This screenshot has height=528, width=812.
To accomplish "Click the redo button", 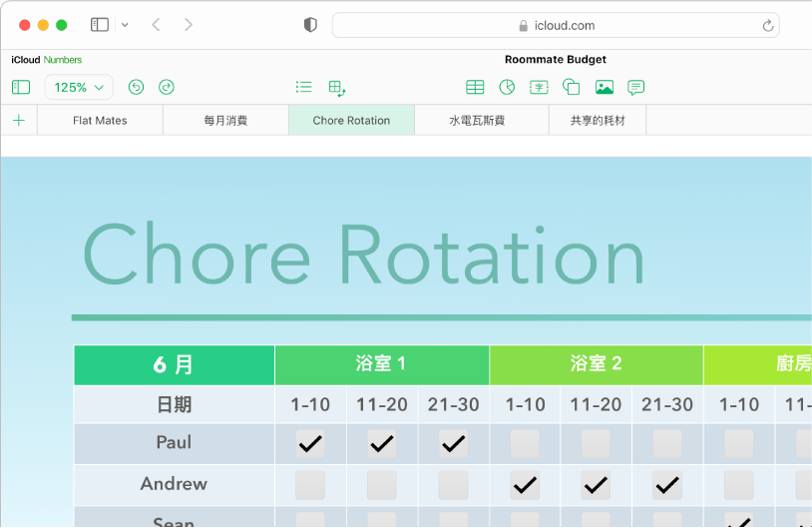I will coord(167,88).
